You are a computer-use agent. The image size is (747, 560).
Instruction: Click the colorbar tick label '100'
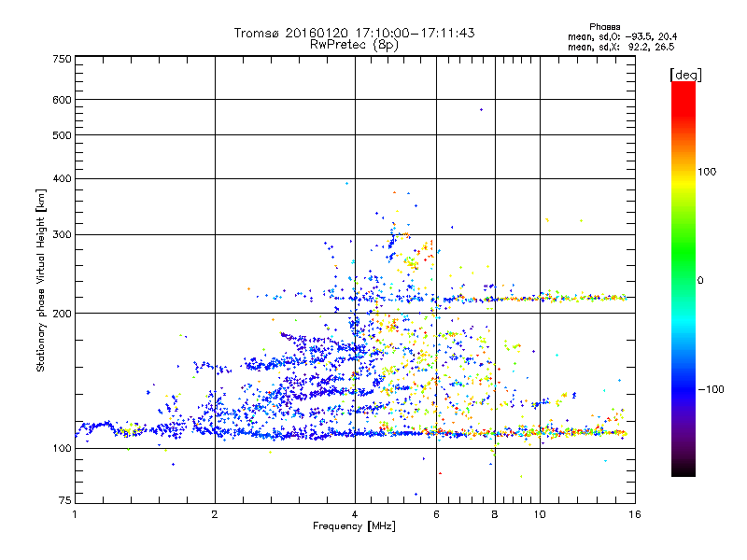707,172
